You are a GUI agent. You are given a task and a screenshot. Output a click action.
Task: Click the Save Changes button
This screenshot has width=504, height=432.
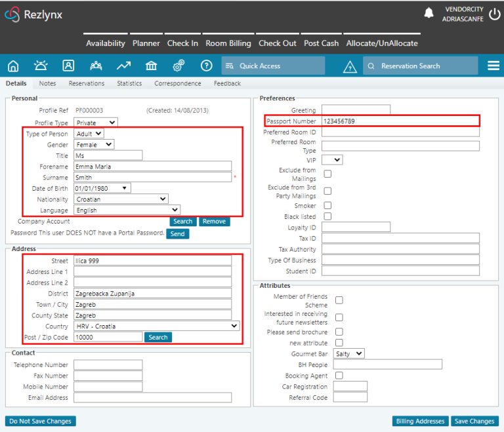(x=474, y=421)
